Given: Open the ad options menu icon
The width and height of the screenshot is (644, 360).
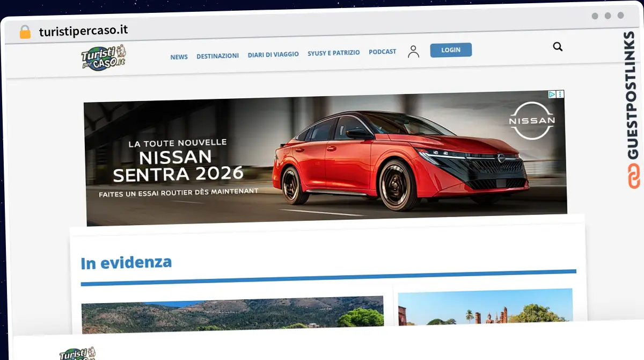Looking at the screenshot, I should pos(560,94).
